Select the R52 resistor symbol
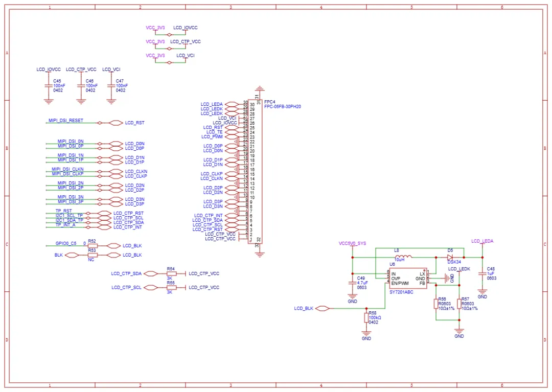 click(x=93, y=245)
